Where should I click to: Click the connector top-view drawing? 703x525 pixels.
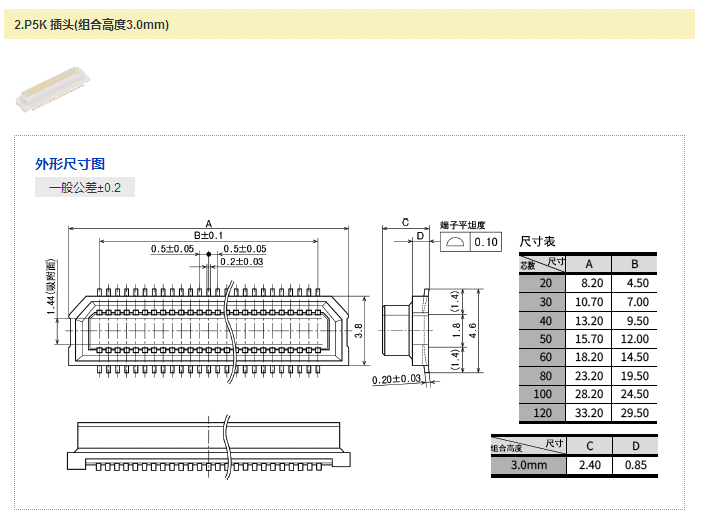(x=208, y=325)
